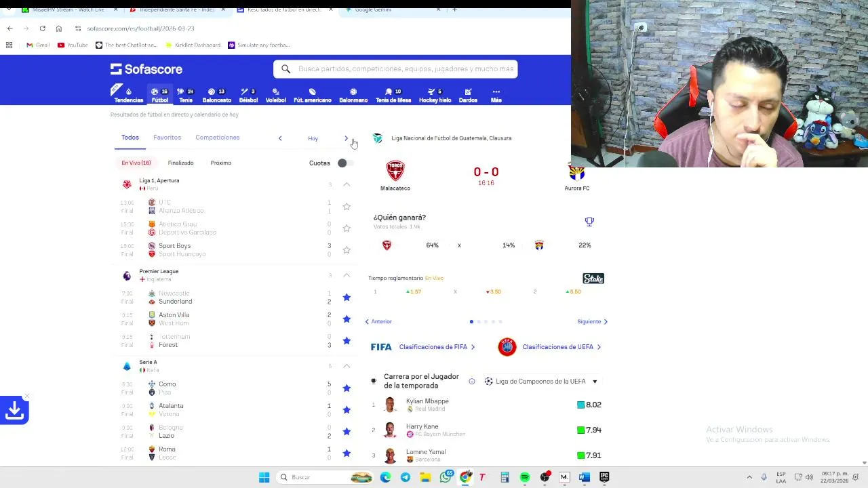Open the Liga Nacional de Fútbol de Guatemala link
868x488 pixels.
pyautogui.click(x=451, y=138)
